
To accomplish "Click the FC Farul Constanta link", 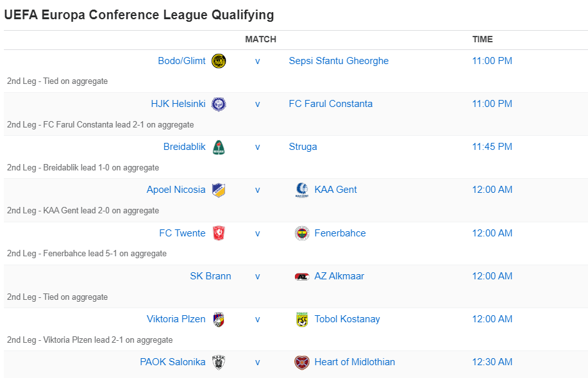I will point(331,103).
